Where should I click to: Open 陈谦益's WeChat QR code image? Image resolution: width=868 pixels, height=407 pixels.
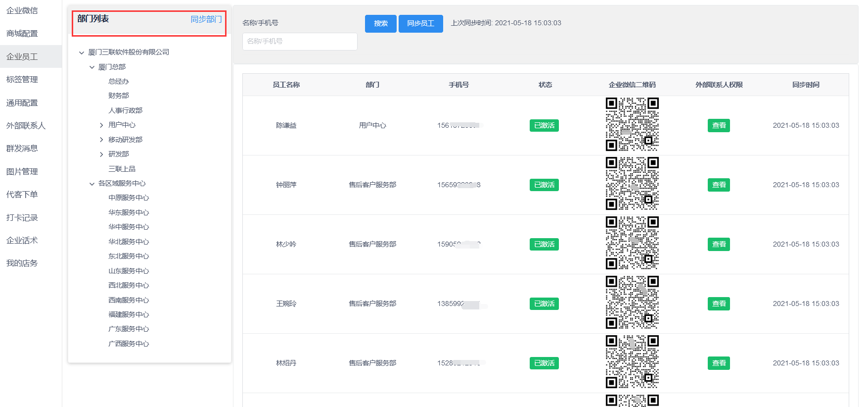point(632,124)
